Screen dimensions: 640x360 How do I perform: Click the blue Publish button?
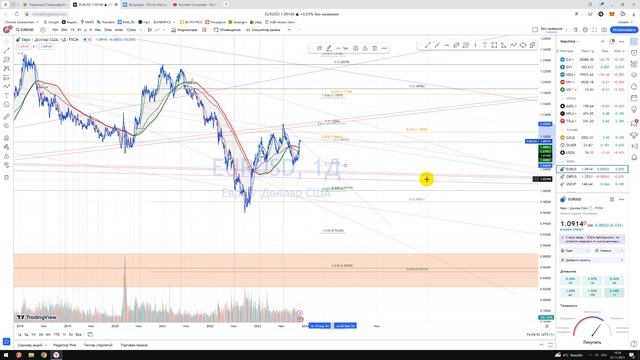coord(624,30)
